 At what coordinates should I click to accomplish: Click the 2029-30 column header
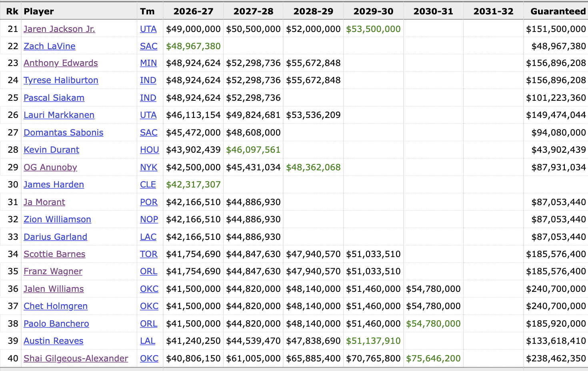[x=373, y=11]
